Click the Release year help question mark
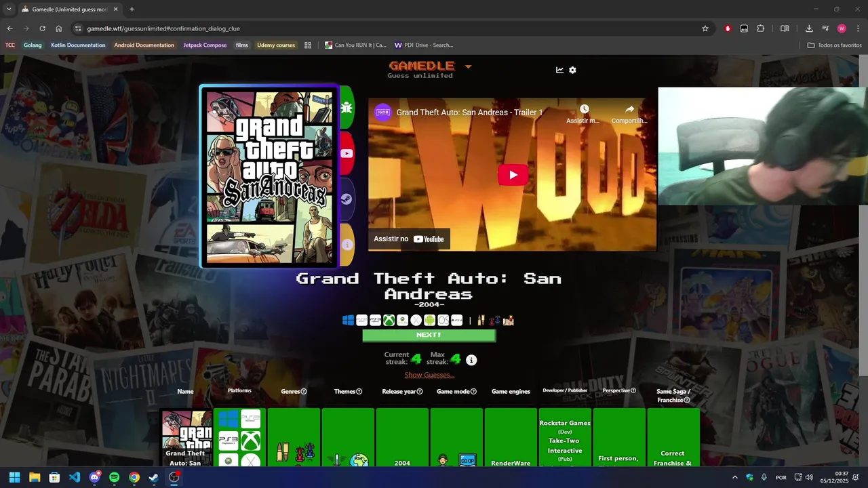Image resolution: width=868 pixels, height=488 pixels. click(420, 391)
